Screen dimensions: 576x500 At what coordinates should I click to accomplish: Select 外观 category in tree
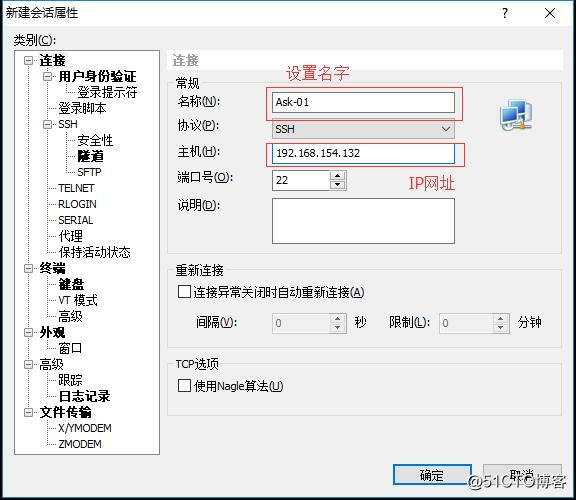(x=53, y=332)
